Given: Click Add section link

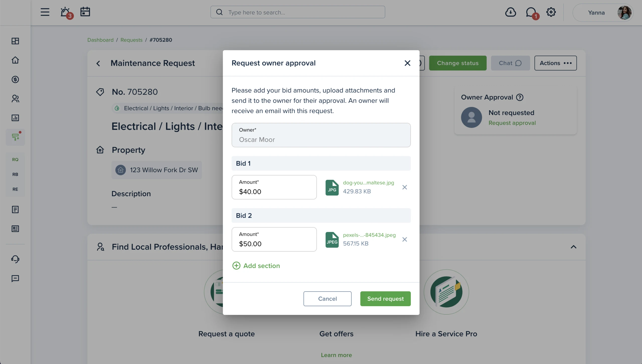Looking at the screenshot, I should [256, 266].
